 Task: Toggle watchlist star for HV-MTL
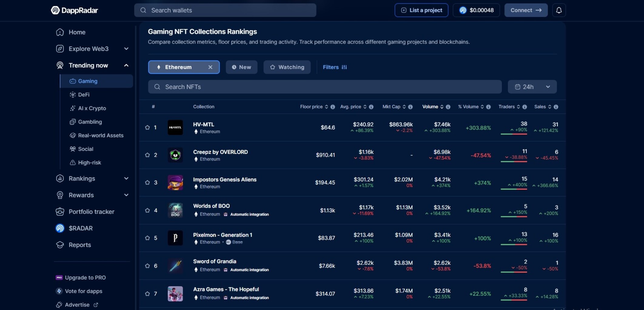[x=147, y=127]
